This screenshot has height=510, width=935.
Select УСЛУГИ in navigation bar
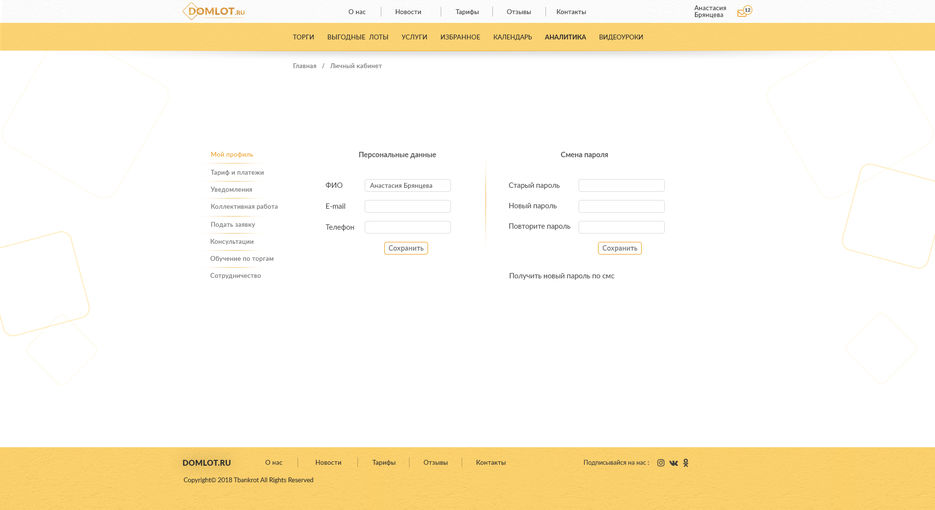click(414, 37)
